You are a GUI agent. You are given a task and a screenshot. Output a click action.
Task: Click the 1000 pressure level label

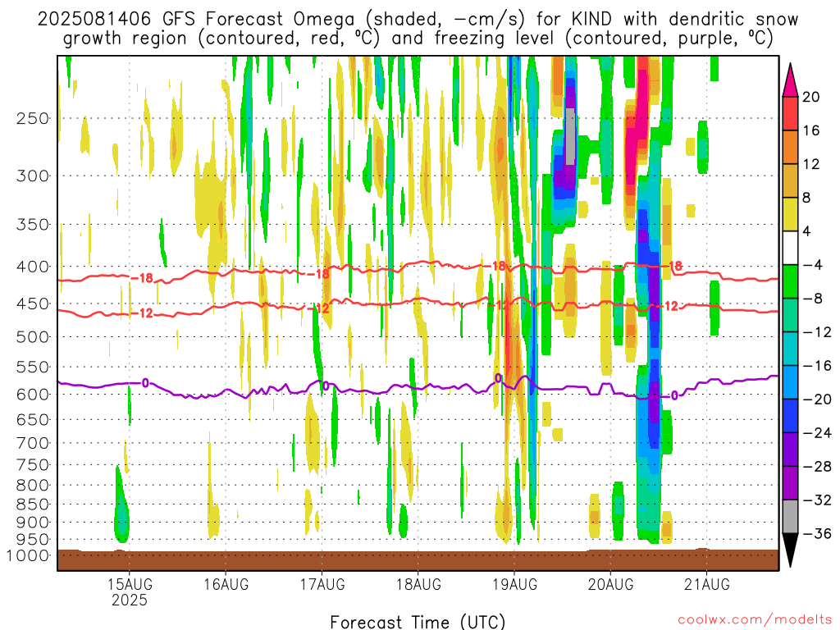pyautogui.click(x=28, y=555)
